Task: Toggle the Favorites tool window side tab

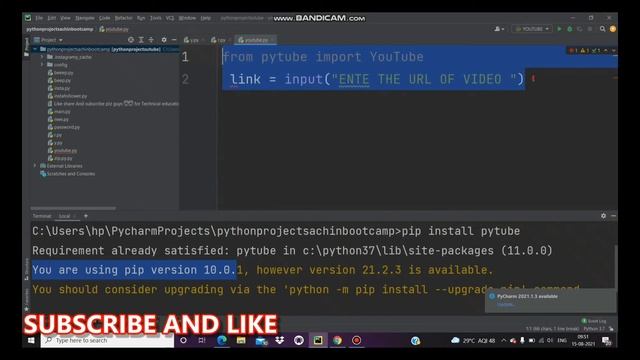Action: pos(27,300)
